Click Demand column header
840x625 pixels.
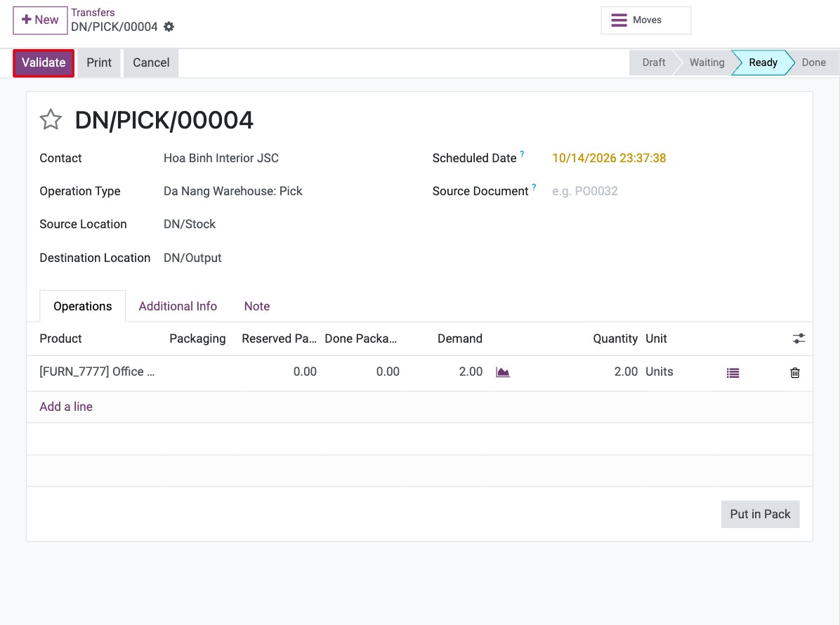(x=459, y=338)
